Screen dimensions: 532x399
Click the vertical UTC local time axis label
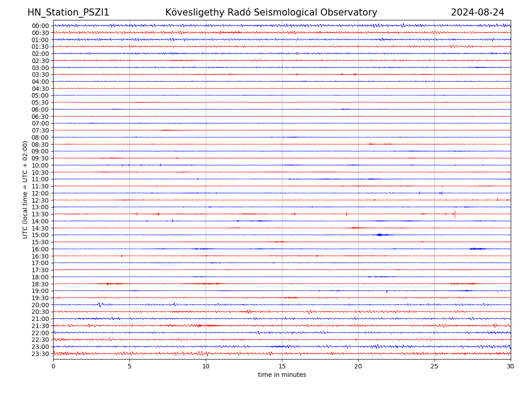point(25,190)
